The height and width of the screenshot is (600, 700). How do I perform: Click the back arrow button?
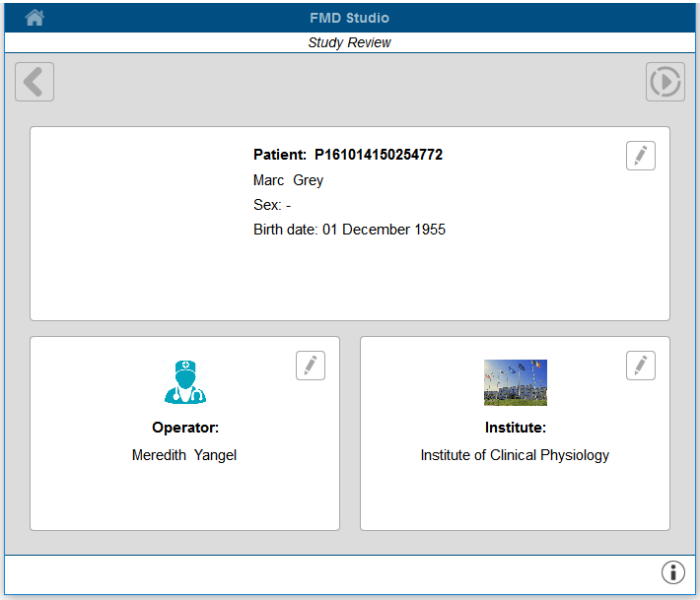click(x=35, y=82)
